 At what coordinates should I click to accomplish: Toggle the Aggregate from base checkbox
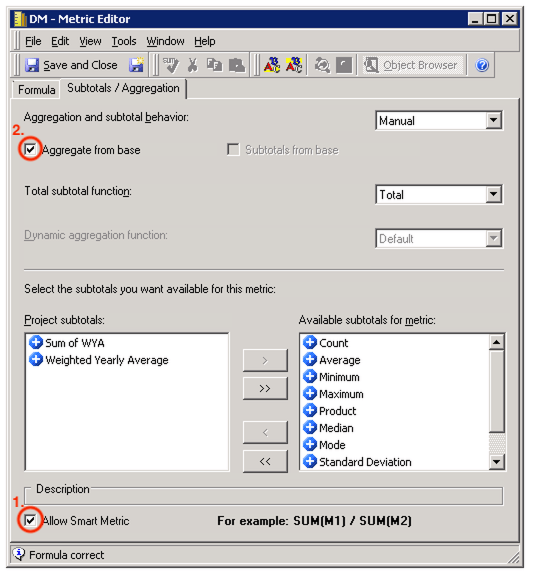click(x=30, y=149)
